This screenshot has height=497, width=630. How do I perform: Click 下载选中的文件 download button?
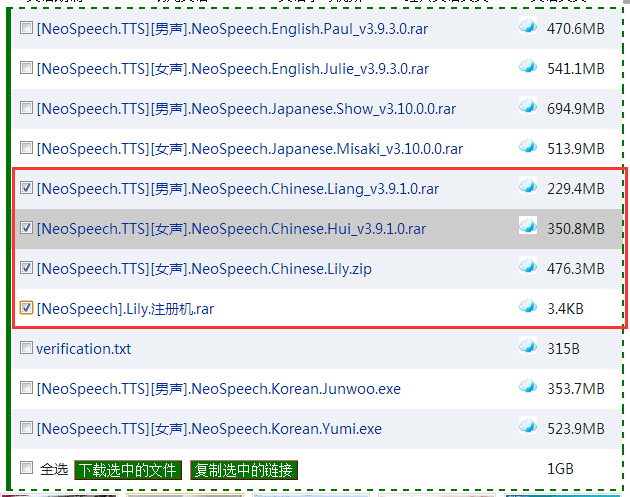tap(128, 470)
